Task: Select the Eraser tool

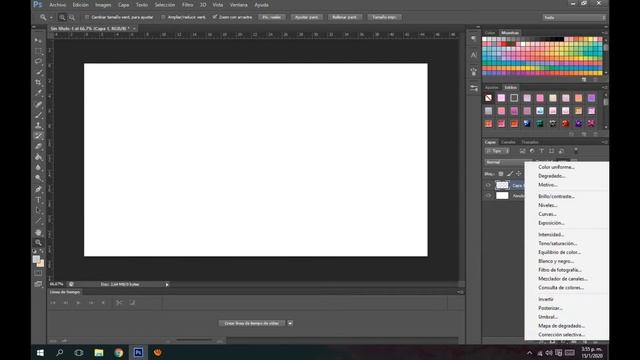Action: click(x=38, y=147)
